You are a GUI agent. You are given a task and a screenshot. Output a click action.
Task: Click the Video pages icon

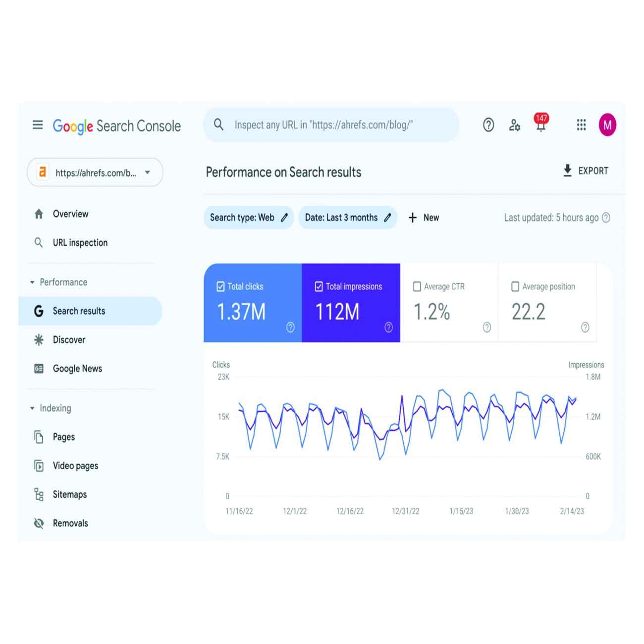point(39,466)
